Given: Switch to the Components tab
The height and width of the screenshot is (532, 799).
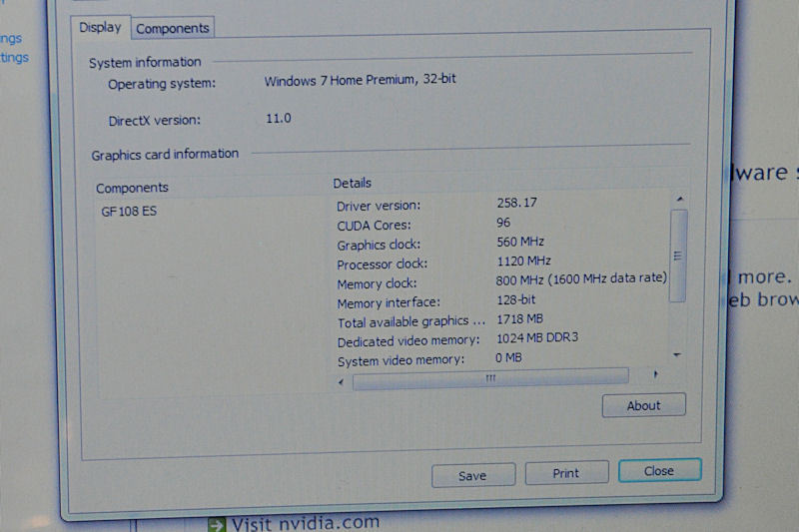Looking at the screenshot, I should [172, 28].
